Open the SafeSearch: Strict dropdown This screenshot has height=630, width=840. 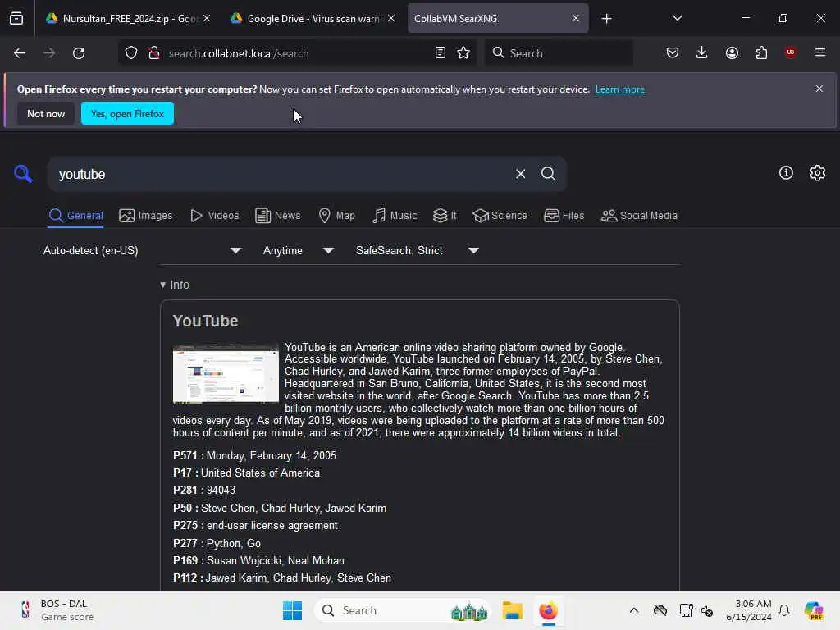[418, 251]
